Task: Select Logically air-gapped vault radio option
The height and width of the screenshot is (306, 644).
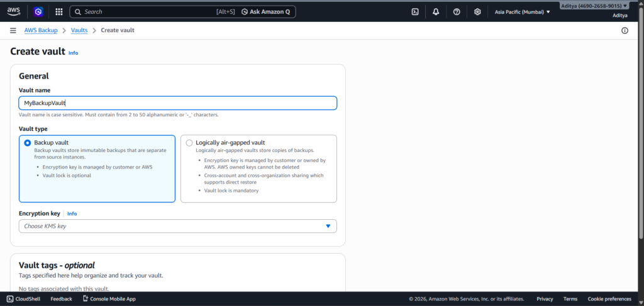Action: click(x=189, y=143)
